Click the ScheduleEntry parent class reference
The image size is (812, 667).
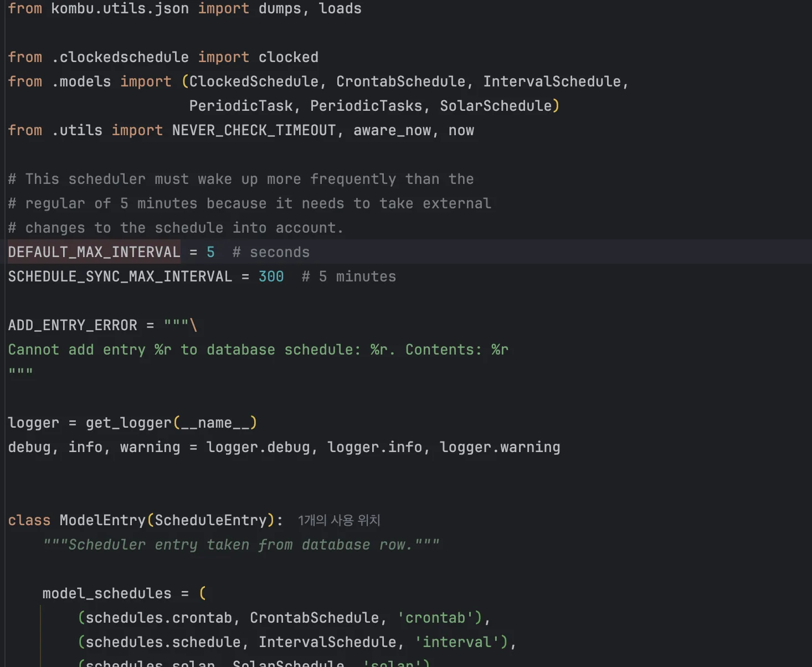click(212, 520)
